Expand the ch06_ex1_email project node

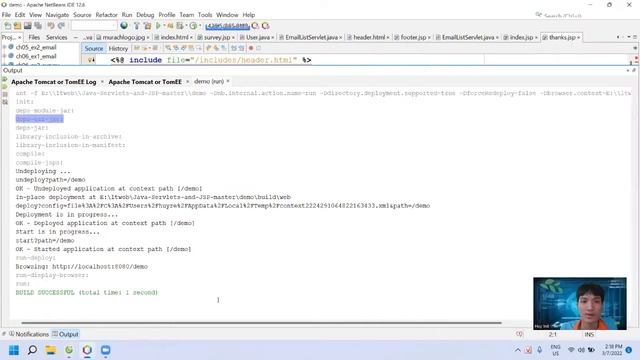pyautogui.click(x=4, y=56)
